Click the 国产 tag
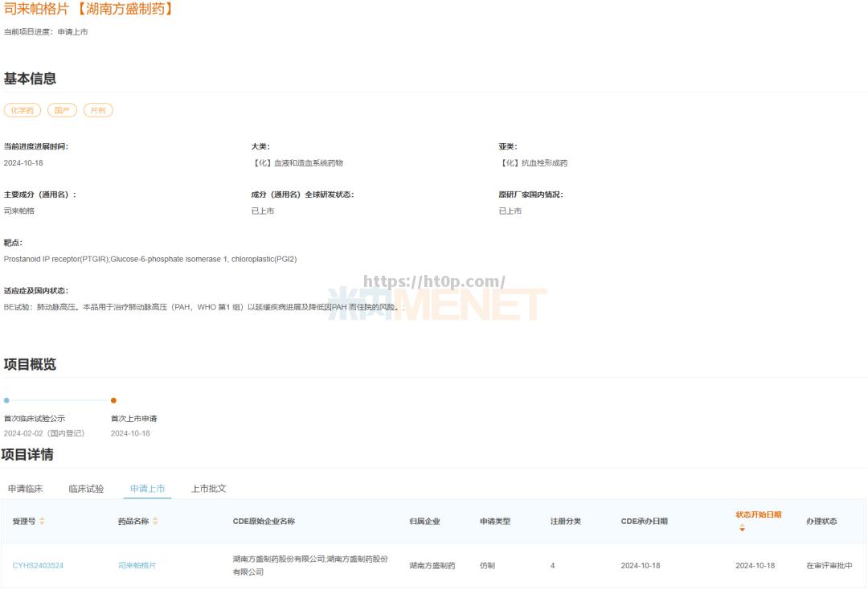The width and height of the screenshot is (868, 590). tap(62, 110)
